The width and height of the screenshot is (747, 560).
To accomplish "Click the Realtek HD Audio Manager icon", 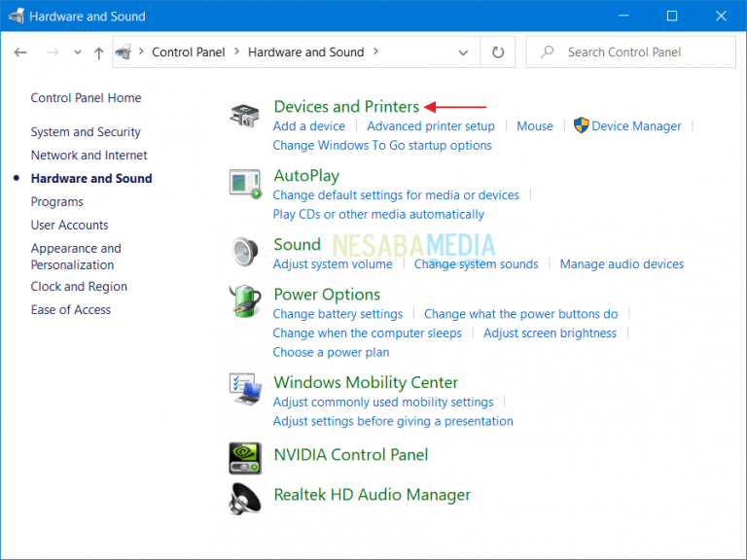I will click(x=244, y=497).
